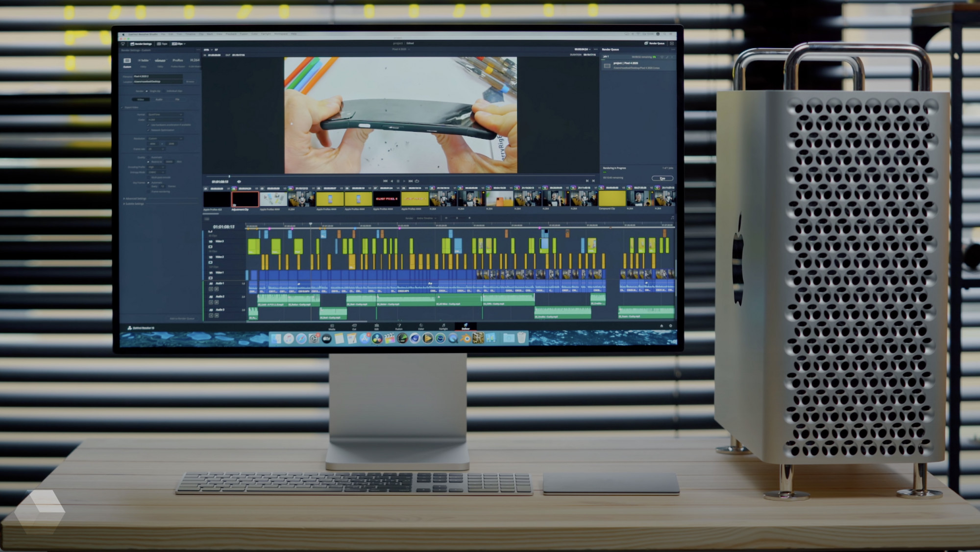980x552 pixels.
Task: Select the Custom render preset icon
Action: pos(127,61)
